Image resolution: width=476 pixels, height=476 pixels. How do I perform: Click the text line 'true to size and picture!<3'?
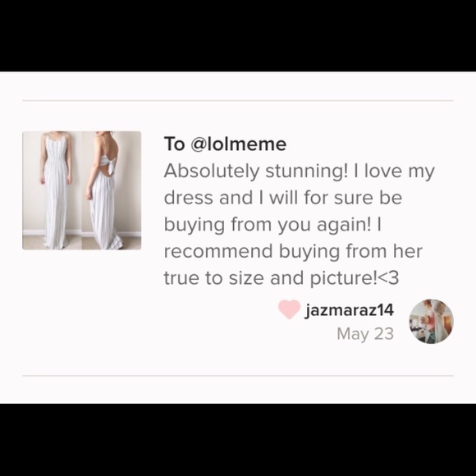point(281,277)
